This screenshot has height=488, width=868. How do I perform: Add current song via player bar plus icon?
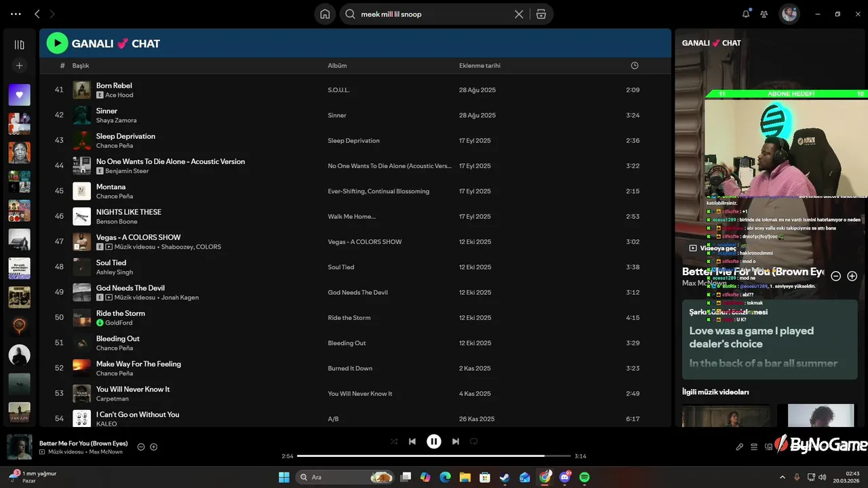[x=154, y=447]
